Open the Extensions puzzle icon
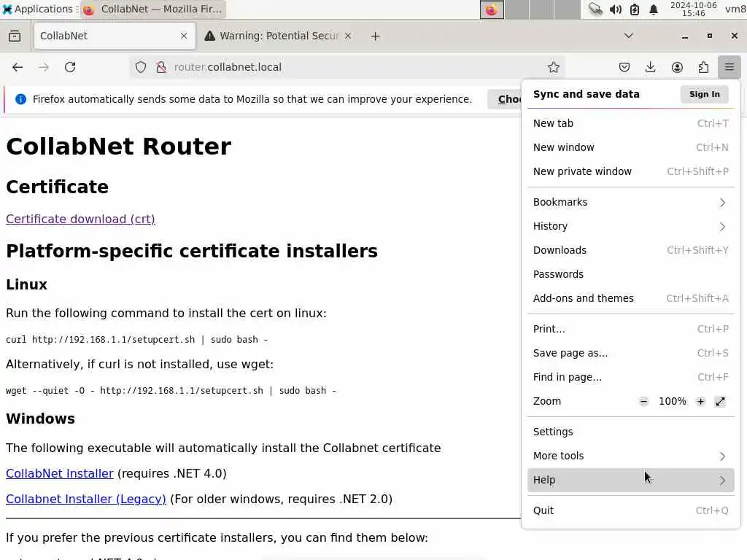Image resolution: width=747 pixels, height=560 pixels. point(703,67)
